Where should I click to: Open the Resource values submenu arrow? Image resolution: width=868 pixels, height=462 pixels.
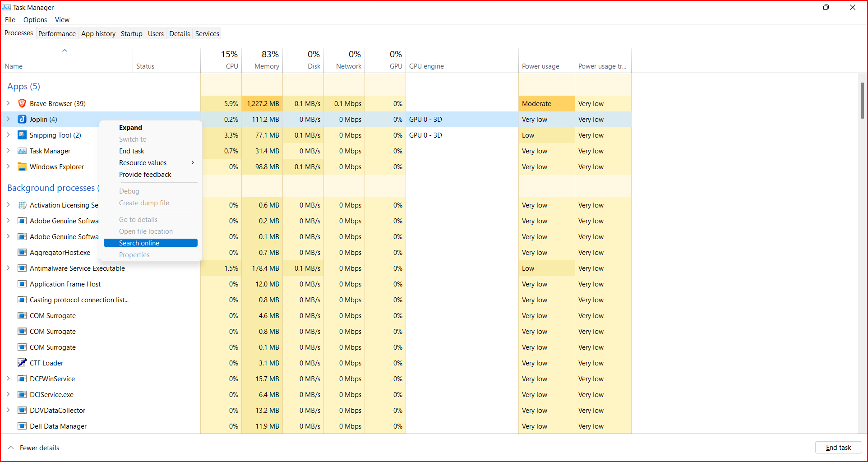193,162
